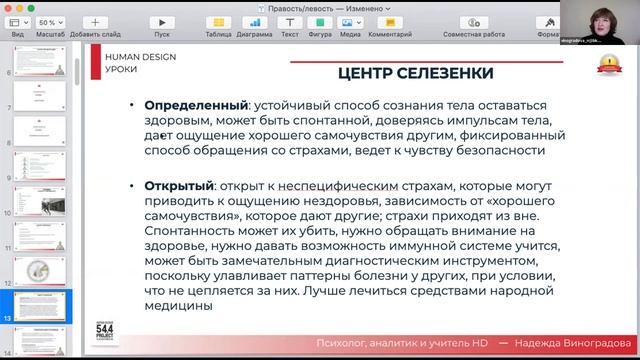Image resolution: width=640 pixels, height=360 pixels.
Task: Insert a table with Таблица
Action: [218, 22]
